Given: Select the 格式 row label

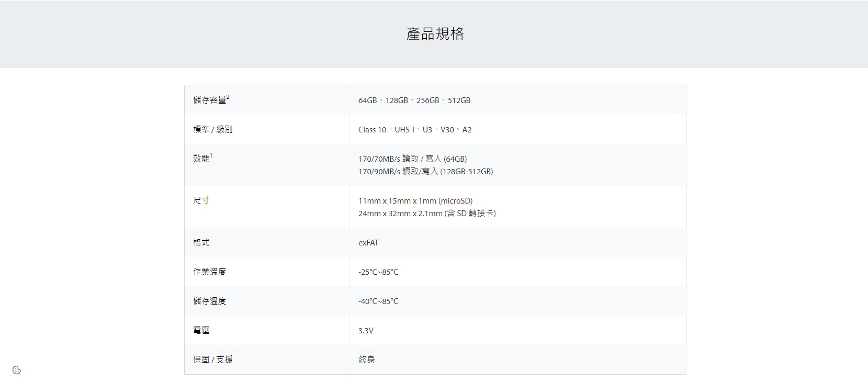Looking at the screenshot, I should (201, 242).
